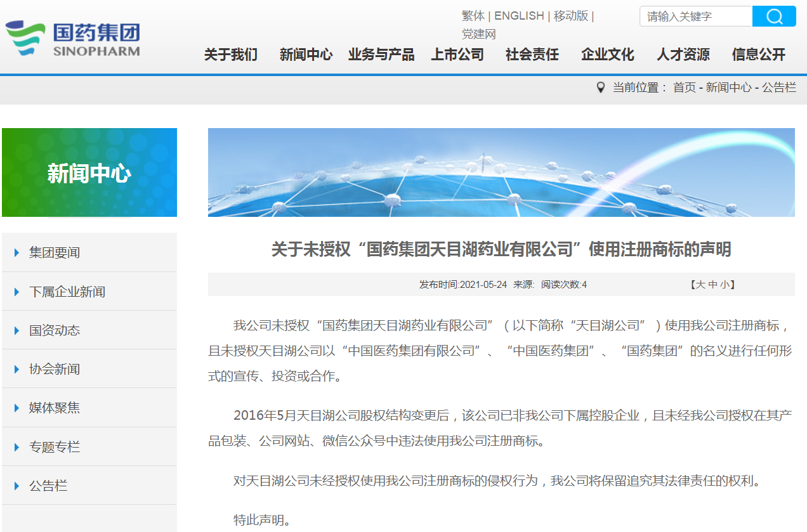Open the 上市公司 menu
The width and height of the screenshot is (807, 532).
click(x=457, y=55)
